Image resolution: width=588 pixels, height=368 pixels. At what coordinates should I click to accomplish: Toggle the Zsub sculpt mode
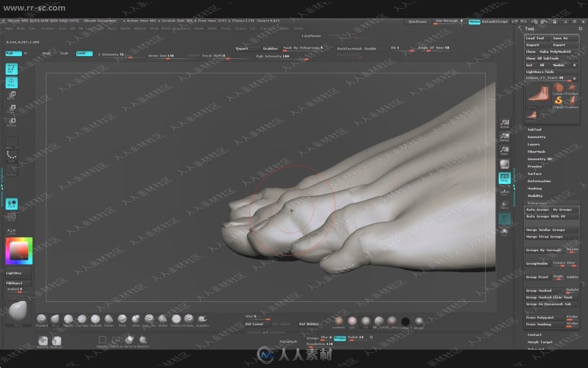coord(64,53)
